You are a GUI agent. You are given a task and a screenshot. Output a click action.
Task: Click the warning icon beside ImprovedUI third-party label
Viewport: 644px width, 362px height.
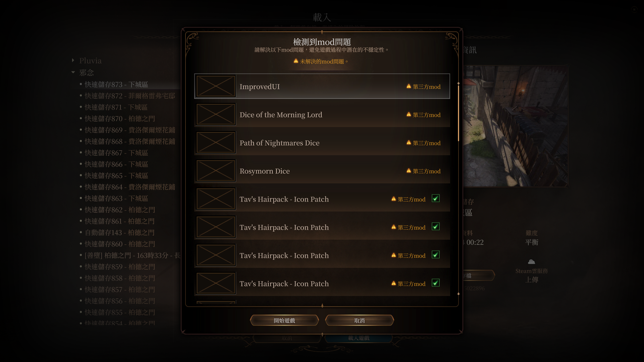pos(409,86)
